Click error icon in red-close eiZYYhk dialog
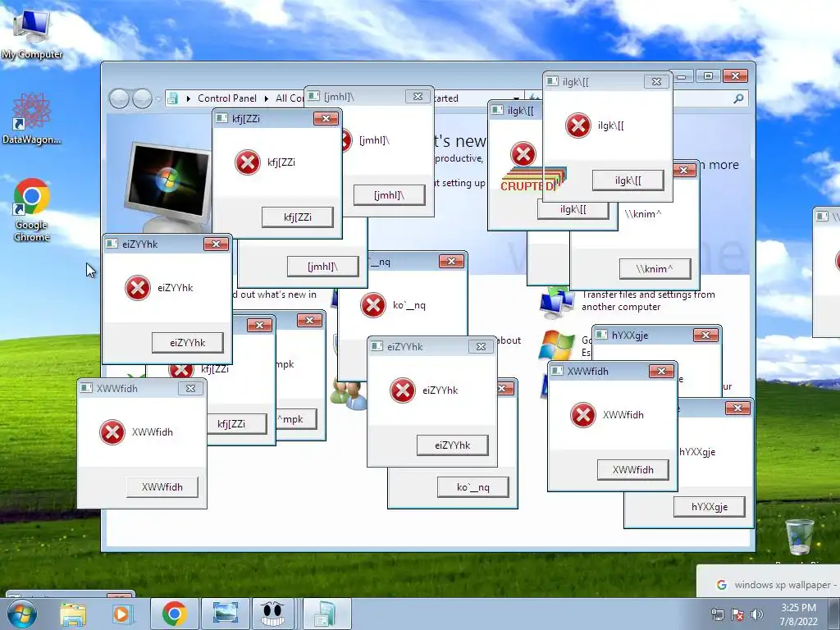 pyautogui.click(x=138, y=288)
